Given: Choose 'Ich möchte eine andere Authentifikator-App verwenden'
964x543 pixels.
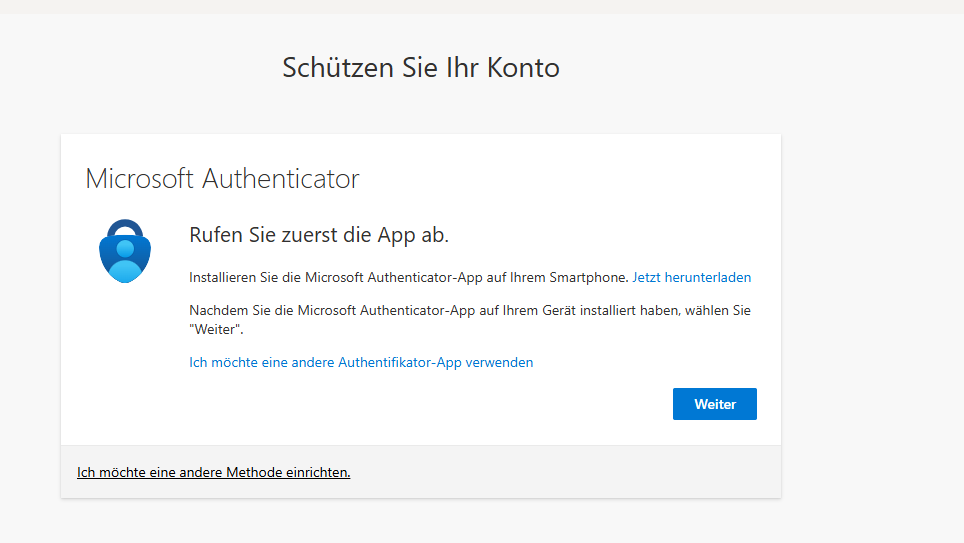Looking at the screenshot, I should tap(361, 362).
